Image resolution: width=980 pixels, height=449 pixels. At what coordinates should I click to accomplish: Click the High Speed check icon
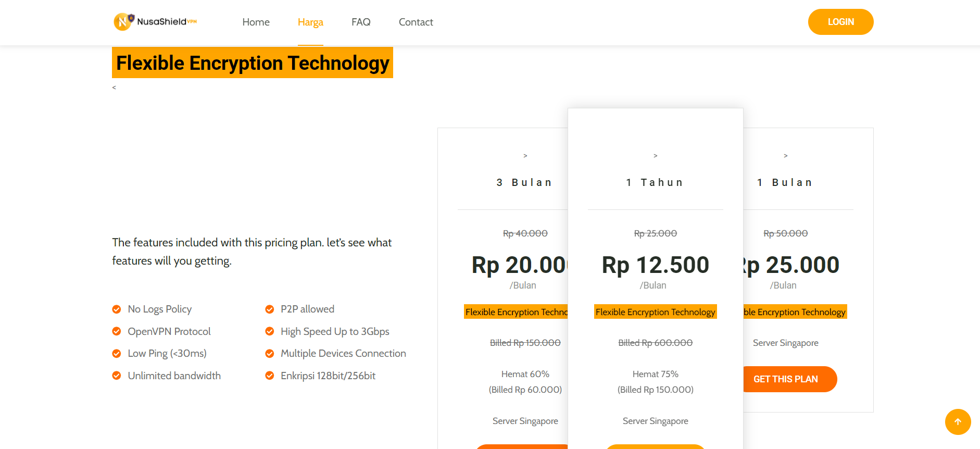coord(270,331)
